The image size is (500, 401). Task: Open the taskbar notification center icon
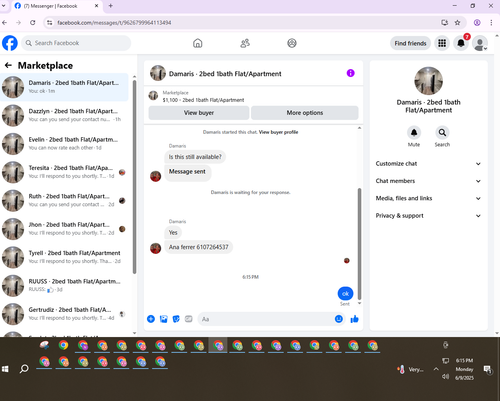coord(488,369)
